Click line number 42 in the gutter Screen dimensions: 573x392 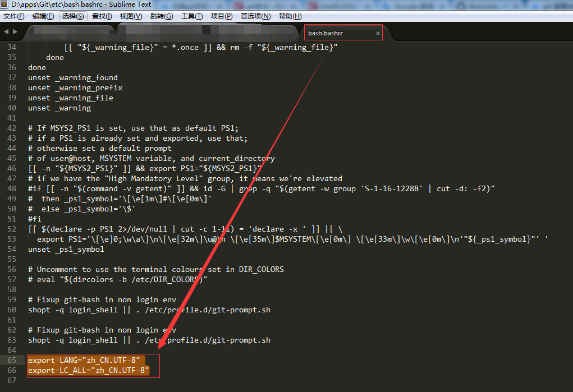(x=13, y=128)
